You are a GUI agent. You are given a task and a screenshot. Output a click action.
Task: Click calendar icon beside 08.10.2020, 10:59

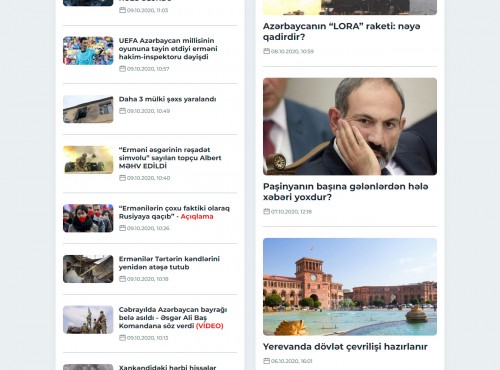pos(266,51)
